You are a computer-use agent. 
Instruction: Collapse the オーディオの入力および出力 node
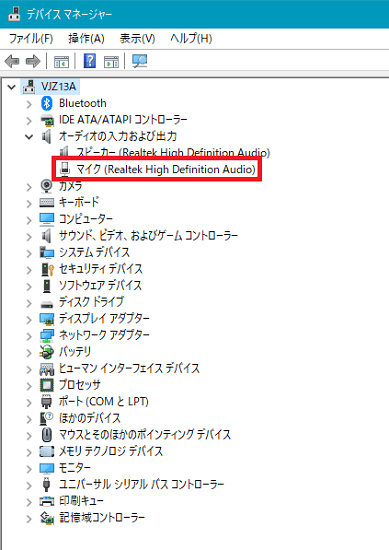pos(29,137)
